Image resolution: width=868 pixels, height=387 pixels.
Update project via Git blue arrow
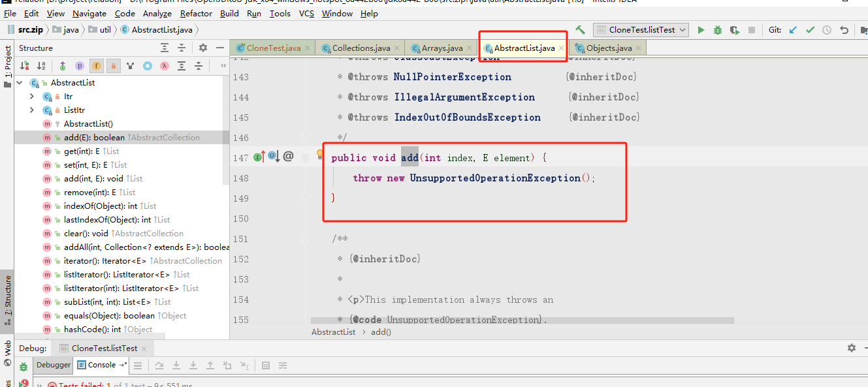click(794, 30)
